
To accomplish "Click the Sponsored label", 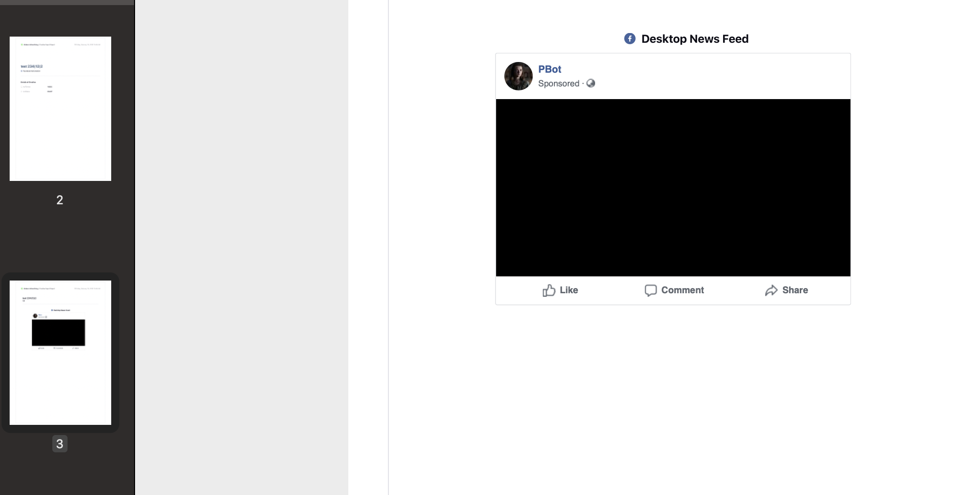I will 559,83.
